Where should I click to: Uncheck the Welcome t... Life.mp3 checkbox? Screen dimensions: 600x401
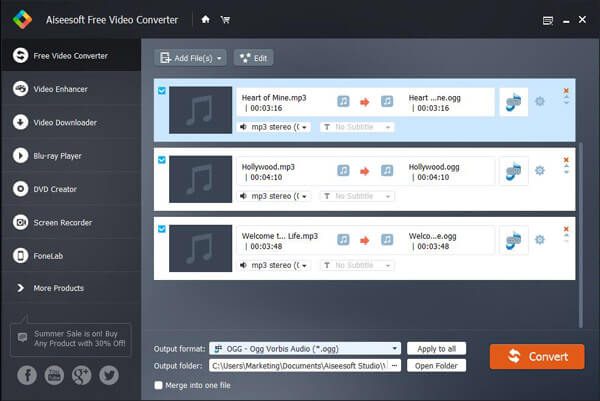coord(162,229)
